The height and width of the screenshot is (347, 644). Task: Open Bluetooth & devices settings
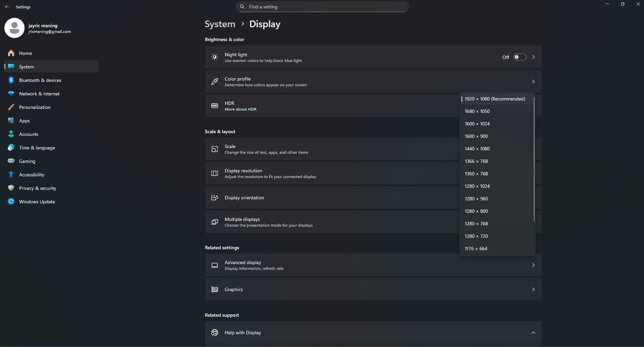40,80
